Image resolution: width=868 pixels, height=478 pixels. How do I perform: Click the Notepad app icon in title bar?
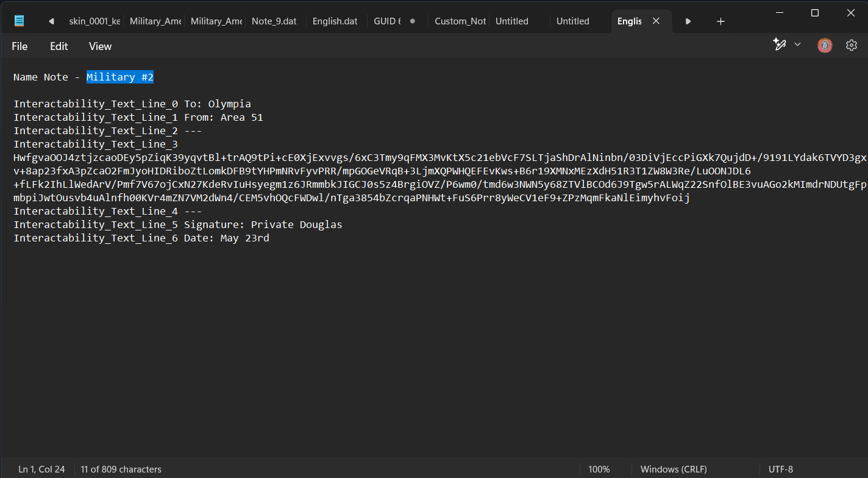(20, 21)
